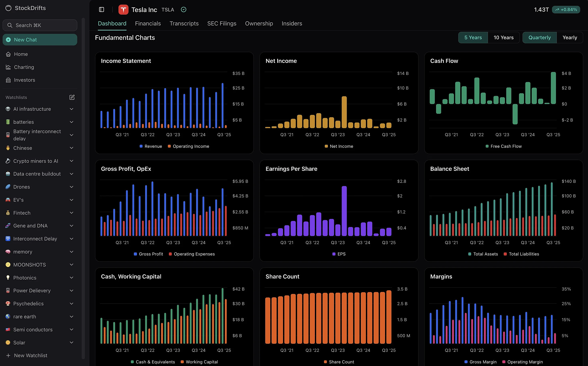The height and width of the screenshot is (366, 588).
Task: Expand the Drones watchlist chevron
Action: [71, 187]
